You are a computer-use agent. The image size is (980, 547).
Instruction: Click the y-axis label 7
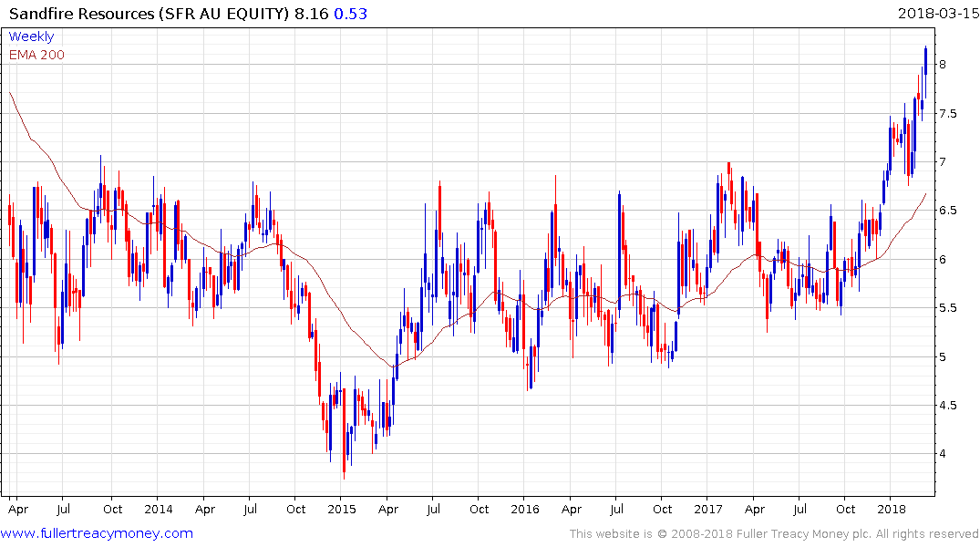[943, 162]
